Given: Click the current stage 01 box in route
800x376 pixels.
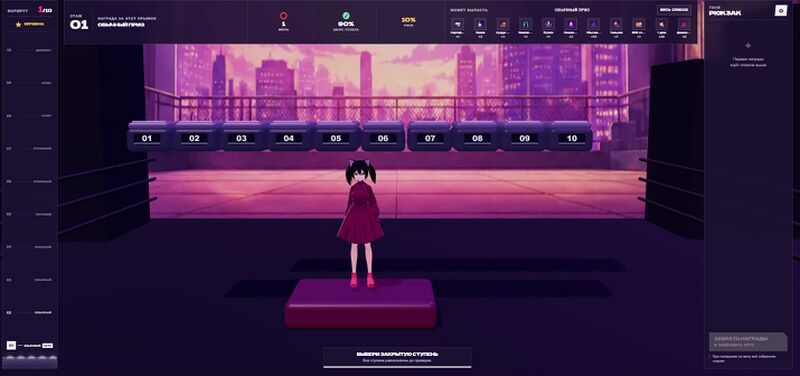Looking at the screenshot, I should tap(11, 345).
